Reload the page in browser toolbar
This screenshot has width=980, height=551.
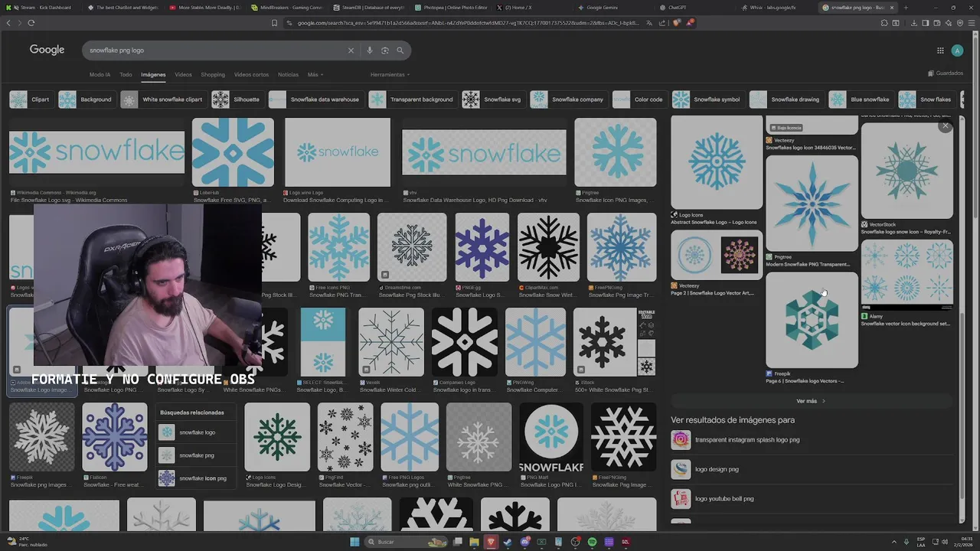point(31,23)
